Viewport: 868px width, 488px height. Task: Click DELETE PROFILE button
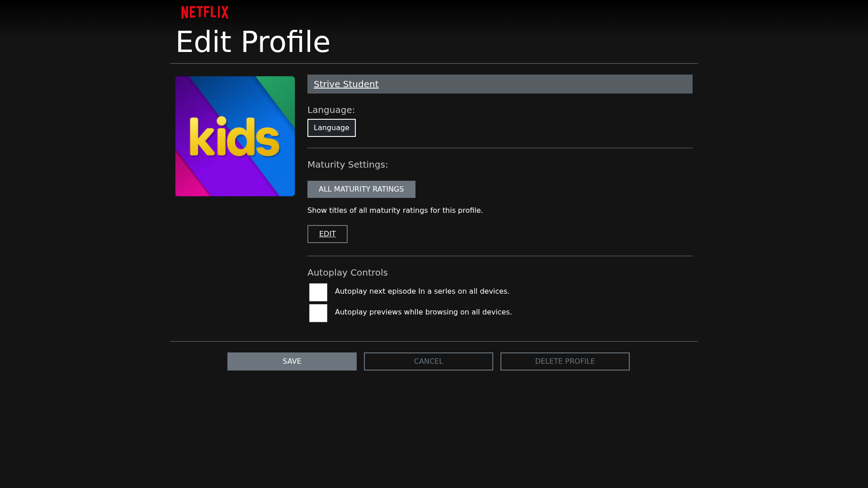coord(565,361)
